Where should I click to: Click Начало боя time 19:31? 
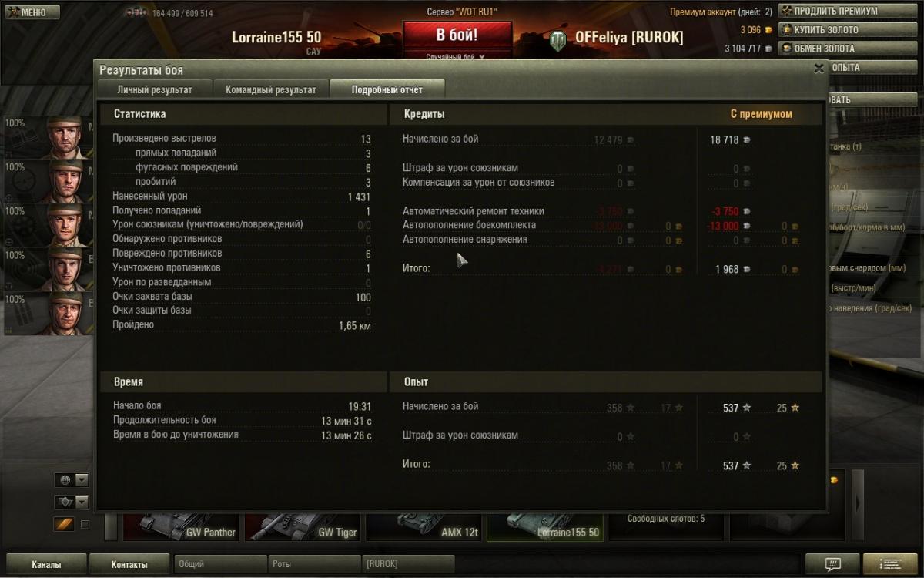360,407
